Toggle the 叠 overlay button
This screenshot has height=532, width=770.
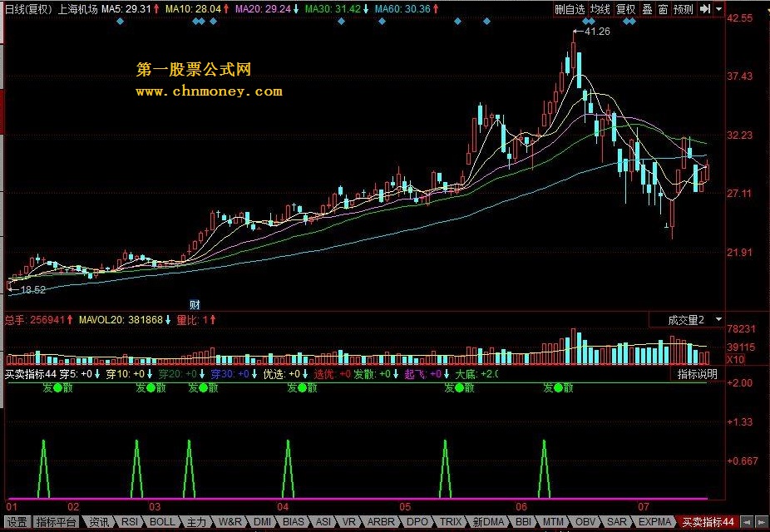(x=647, y=9)
